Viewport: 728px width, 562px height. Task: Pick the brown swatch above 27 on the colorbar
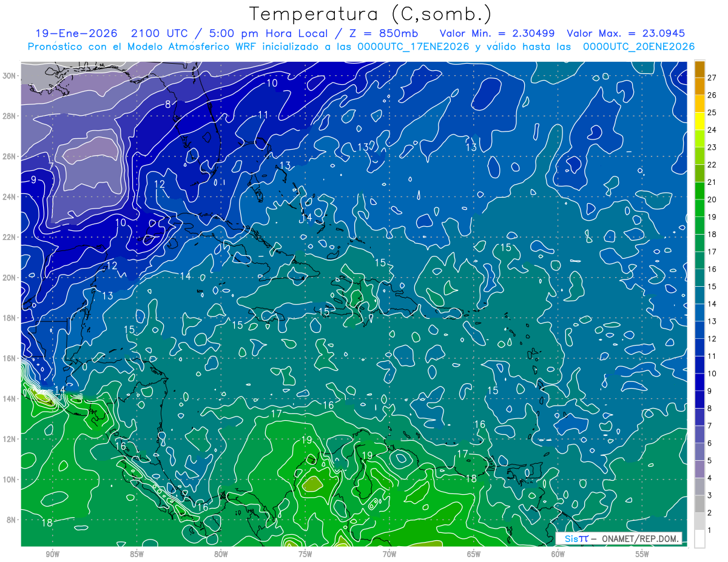pyautogui.click(x=699, y=69)
